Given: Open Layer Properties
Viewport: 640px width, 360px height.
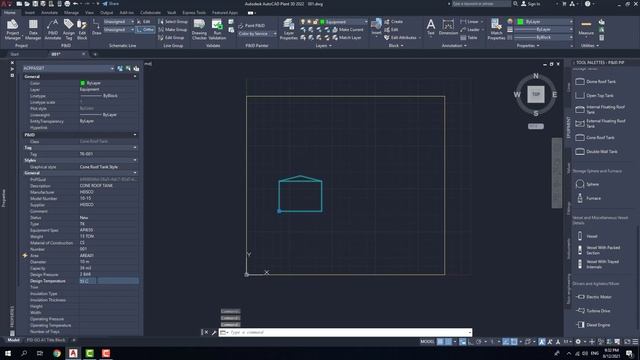Looking at the screenshot, I should pyautogui.click(x=289, y=29).
